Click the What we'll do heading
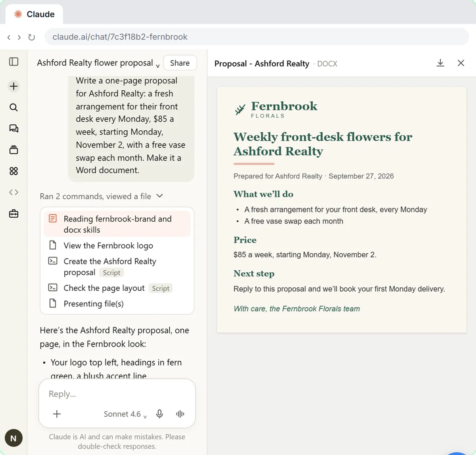 263,194
